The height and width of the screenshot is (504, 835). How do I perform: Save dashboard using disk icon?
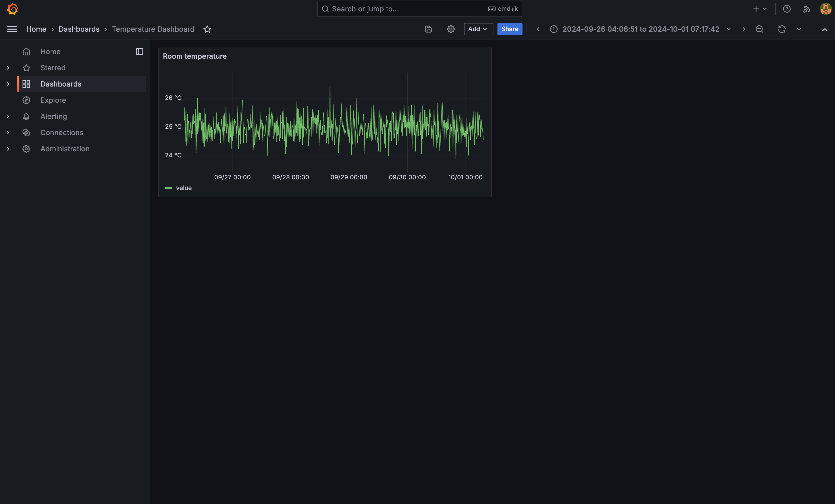[428, 29]
